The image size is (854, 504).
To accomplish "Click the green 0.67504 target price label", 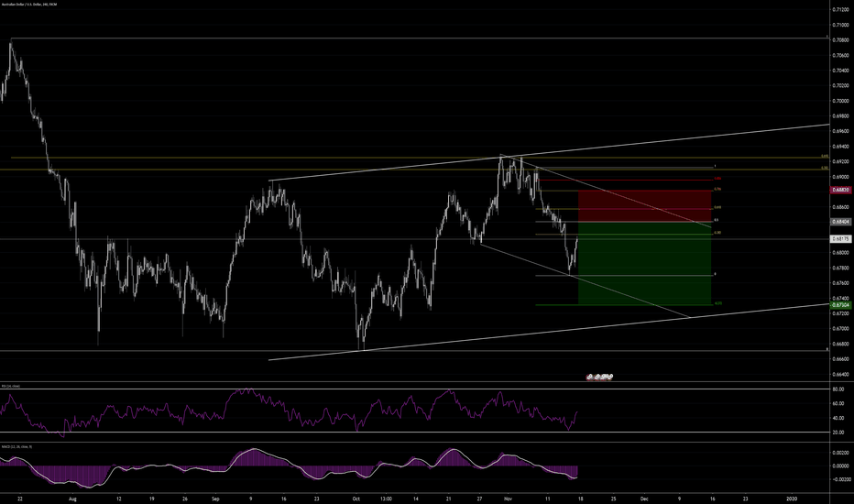I will click(x=841, y=305).
